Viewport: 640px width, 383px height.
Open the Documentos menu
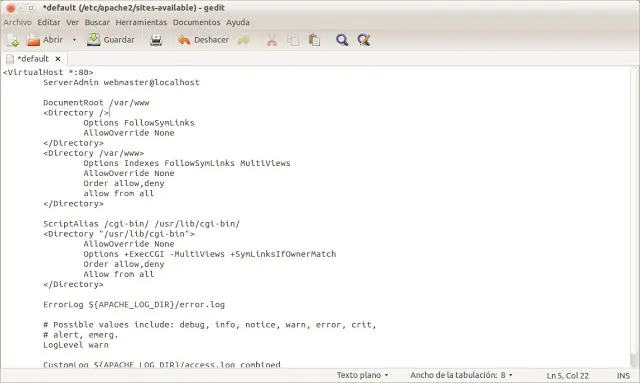pos(196,22)
